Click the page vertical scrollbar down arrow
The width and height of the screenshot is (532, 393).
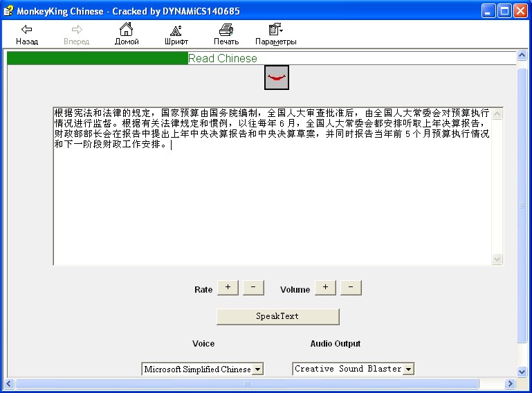(522, 372)
